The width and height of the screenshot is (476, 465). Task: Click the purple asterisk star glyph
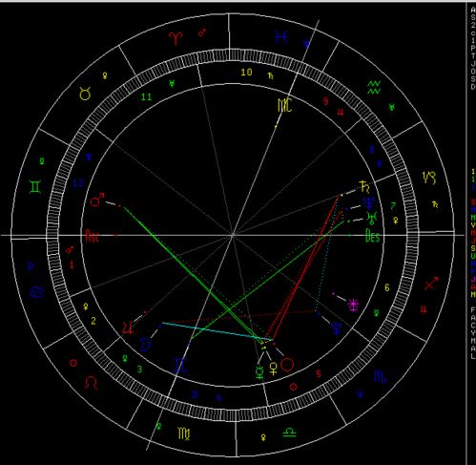pos(353,306)
